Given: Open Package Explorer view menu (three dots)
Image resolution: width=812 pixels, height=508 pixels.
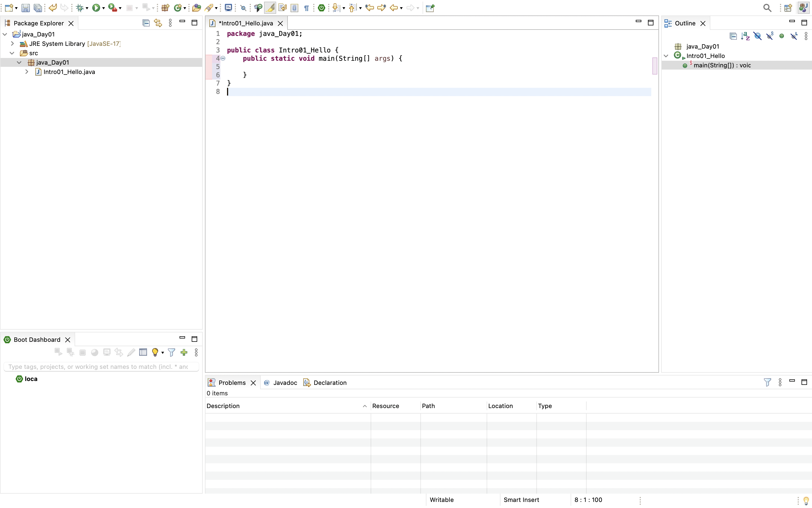Looking at the screenshot, I should 170,23.
